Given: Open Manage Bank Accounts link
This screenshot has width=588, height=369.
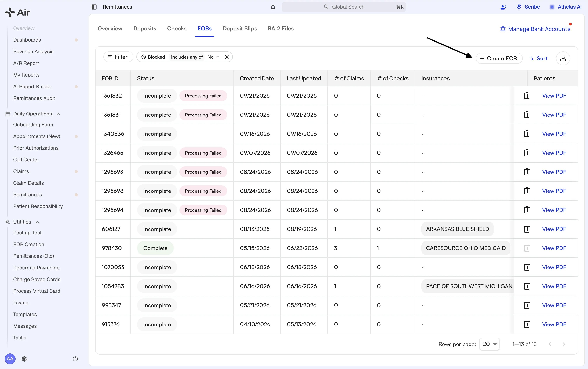Looking at the screenshot, I should pyautogui.click(x=535, y=29).
